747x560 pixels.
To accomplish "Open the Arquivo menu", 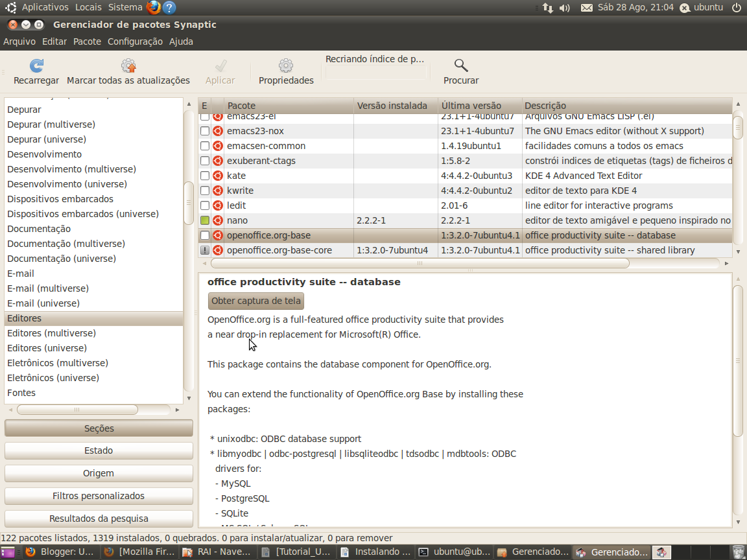I will coord(19,41).
